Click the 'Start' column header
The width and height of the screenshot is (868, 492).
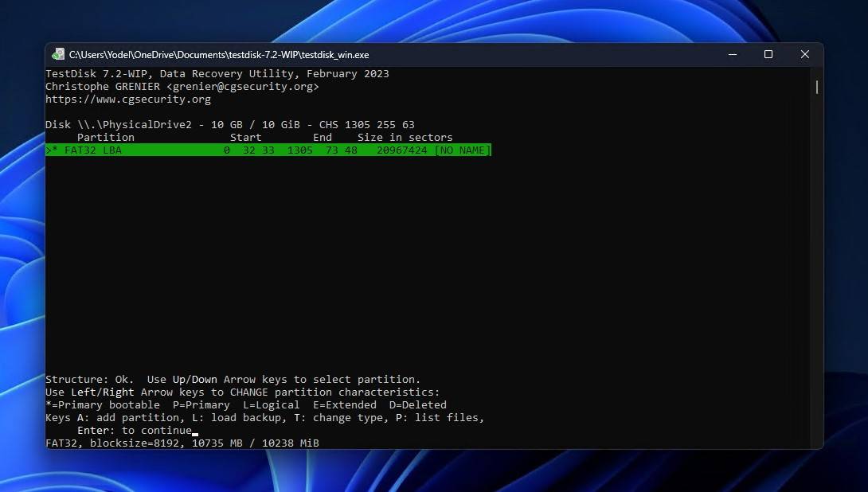click(246, 137)
